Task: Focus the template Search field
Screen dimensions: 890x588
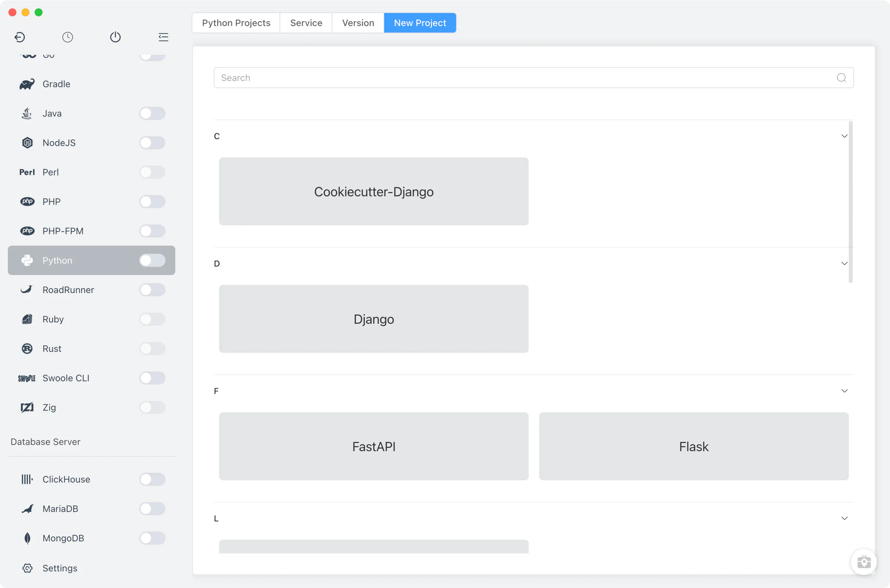Action: pyautogui.click(x=534, y=78)
